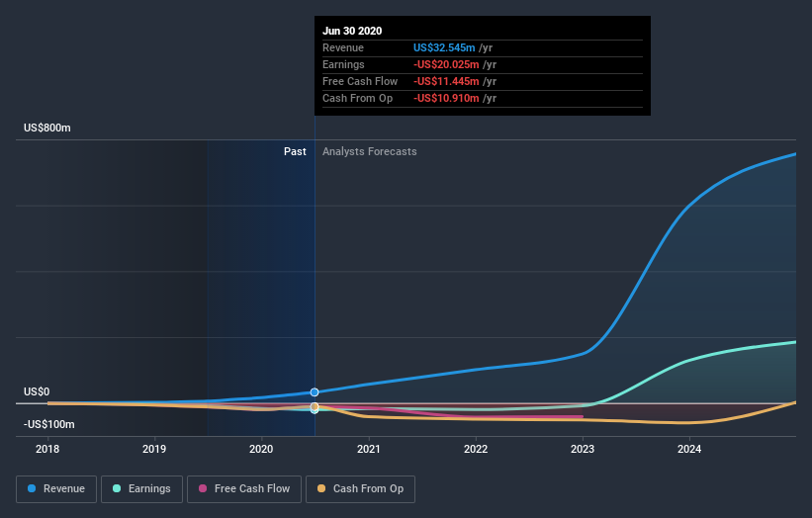
Task: Toggle the Earnings series legend button
Action: pyautogui.click(x=141, y=489)
